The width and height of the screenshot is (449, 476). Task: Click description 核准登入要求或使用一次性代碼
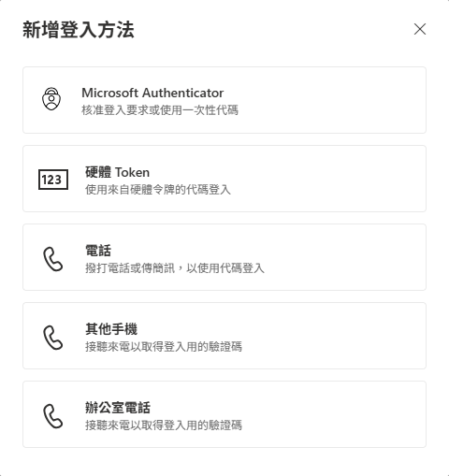[160, 110]
